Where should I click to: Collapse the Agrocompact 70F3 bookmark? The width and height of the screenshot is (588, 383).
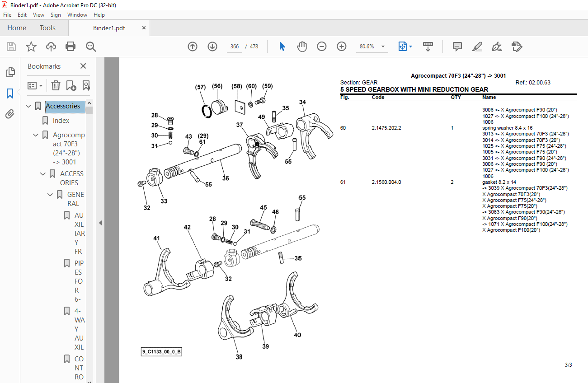tap(36, 135)
